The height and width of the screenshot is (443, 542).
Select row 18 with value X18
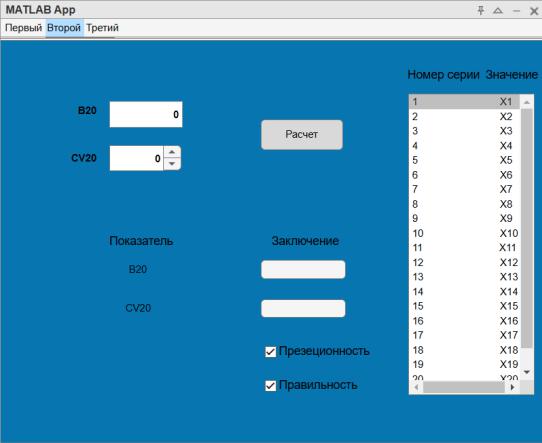click(x=465, y=350)
